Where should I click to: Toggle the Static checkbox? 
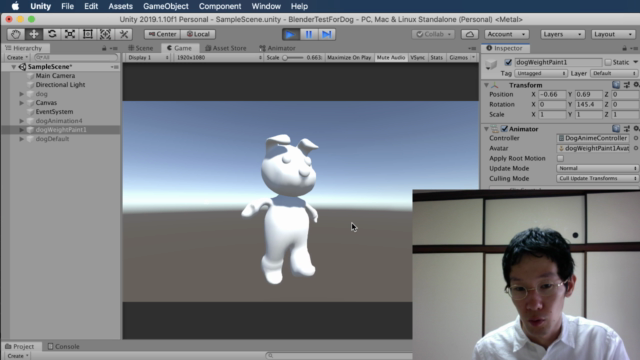(608, 62)
